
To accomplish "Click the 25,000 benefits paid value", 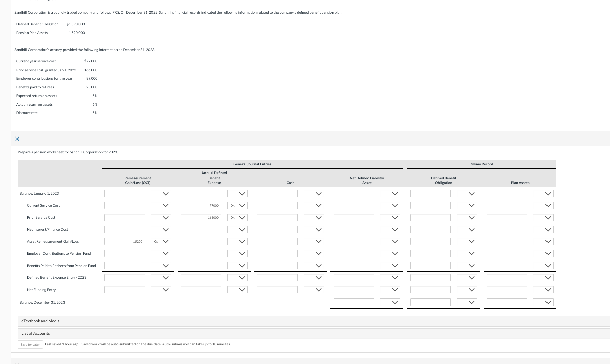I will (92, 87).
